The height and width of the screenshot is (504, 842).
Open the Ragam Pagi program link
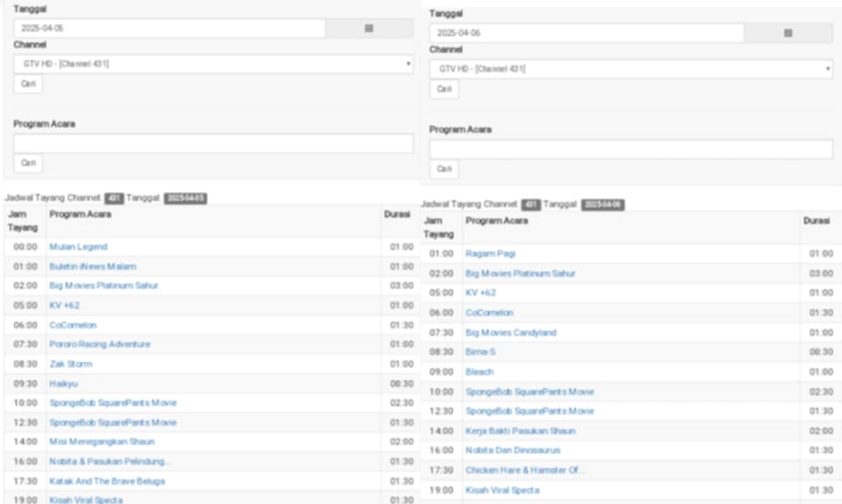(x=490, y=253)
